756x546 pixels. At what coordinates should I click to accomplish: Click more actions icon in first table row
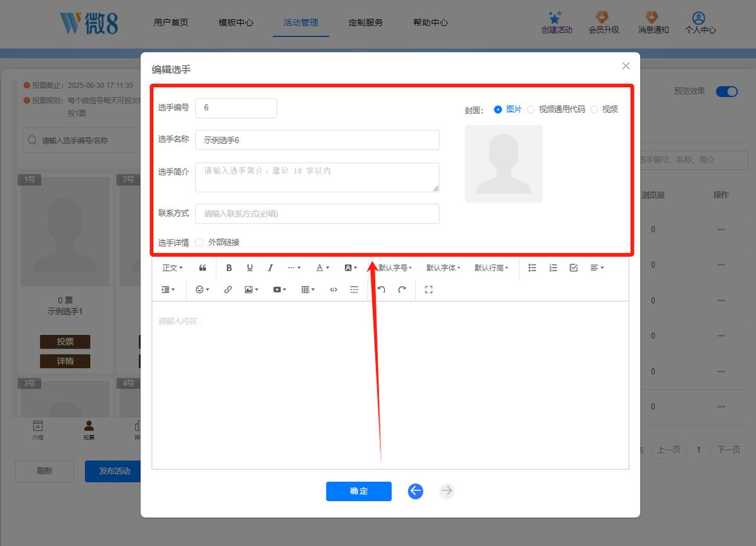(x=721, y=229)
